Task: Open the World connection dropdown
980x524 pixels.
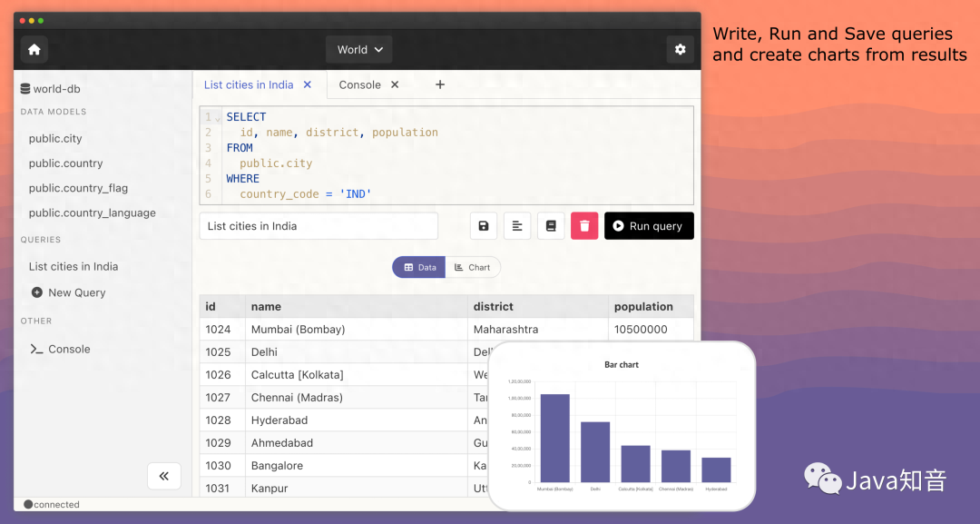Action: 359,50
